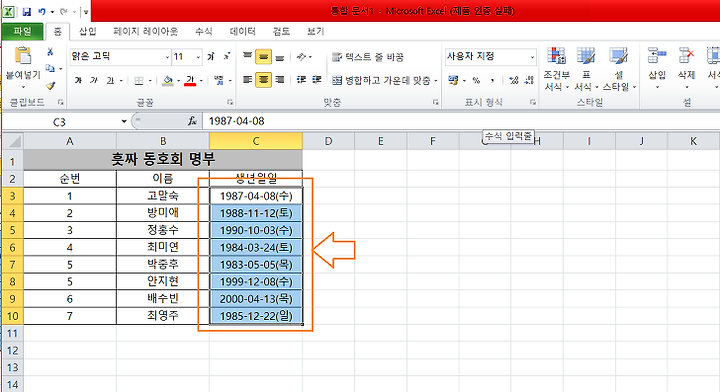The height and width of the screenshot is (392, 720).
Task: Switch to the Formulas (수식) tab
Action: 203,31
